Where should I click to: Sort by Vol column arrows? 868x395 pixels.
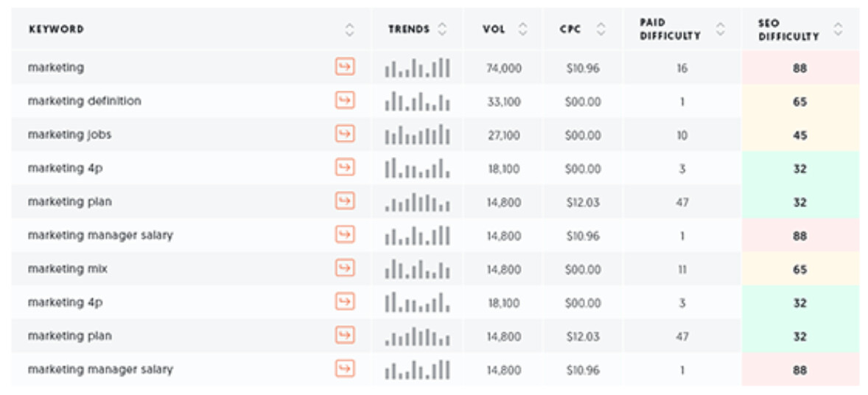coord(523,29)
